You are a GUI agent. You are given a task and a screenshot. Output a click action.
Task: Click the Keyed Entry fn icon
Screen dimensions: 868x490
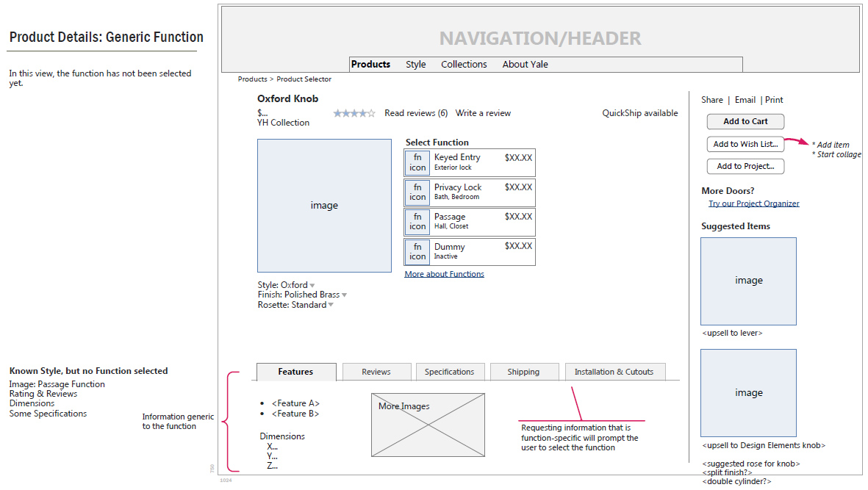pos(417,162)
